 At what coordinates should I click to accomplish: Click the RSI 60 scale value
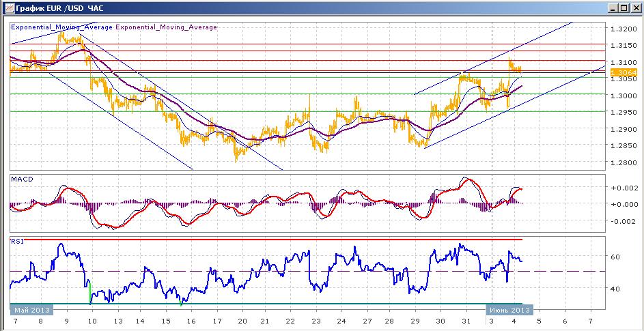615,257
